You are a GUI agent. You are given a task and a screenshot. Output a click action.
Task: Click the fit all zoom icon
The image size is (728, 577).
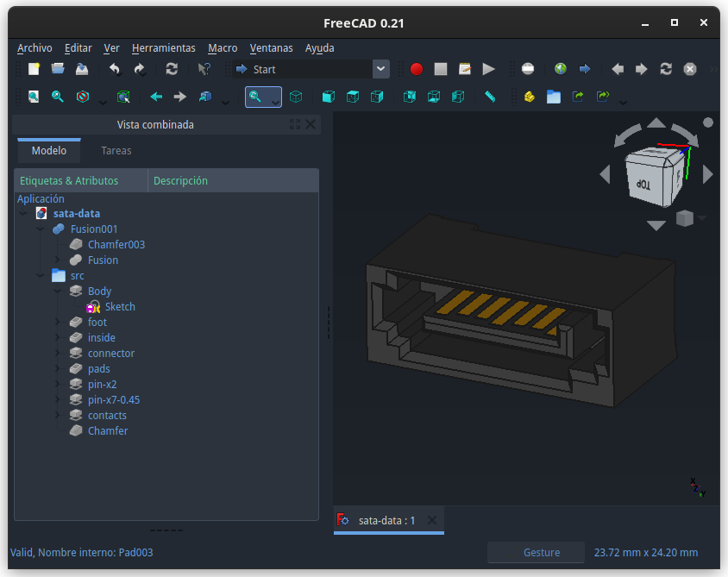pyautogui.click(x=34, y=97)
